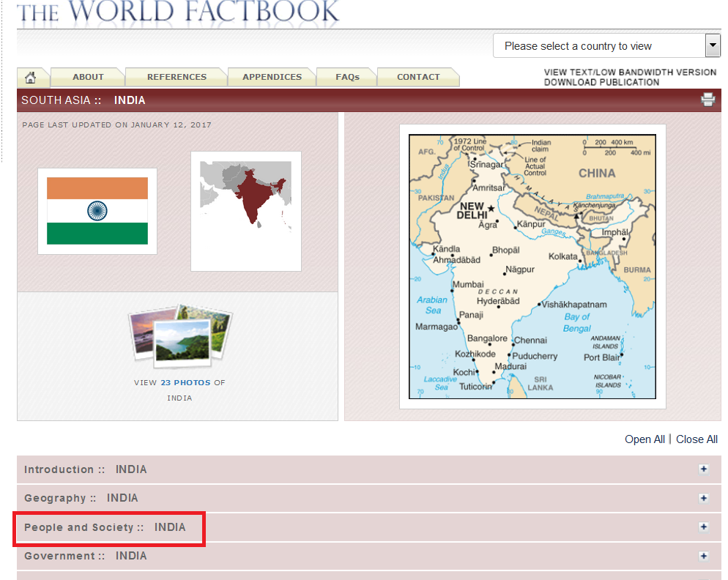Click Open All sections link
The width and height of the screenshot is (728, 580).
pyautogui.click(x=645, y=439)
